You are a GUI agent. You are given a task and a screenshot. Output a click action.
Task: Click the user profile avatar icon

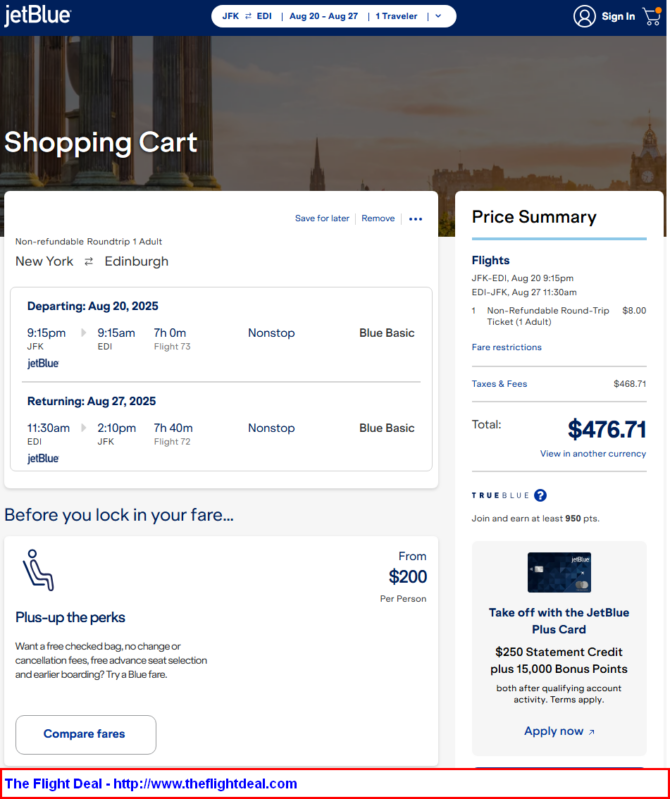tap(584, 16)
